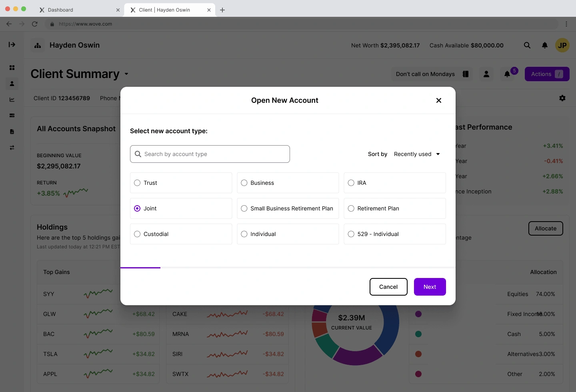The height and width of the screenshot is (392, 576).
Task: Open the notifications bell in top bar
Action: (x=545, y=45)
